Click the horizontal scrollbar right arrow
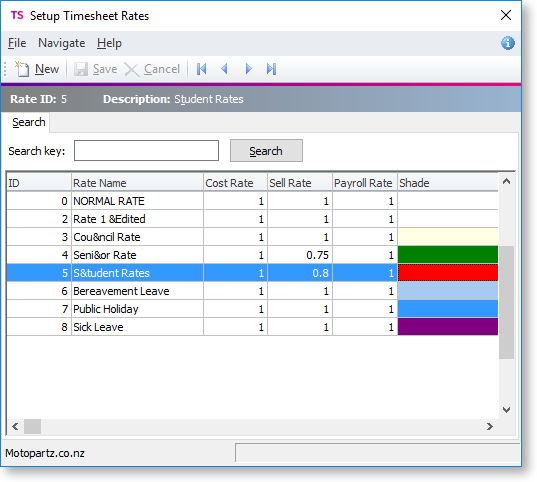 [490, 427]
